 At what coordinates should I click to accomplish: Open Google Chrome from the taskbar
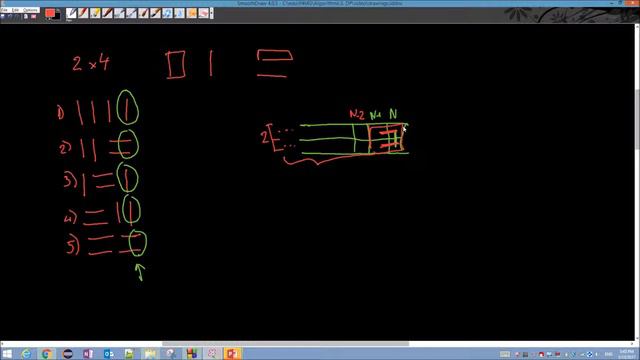click(47, 353)
